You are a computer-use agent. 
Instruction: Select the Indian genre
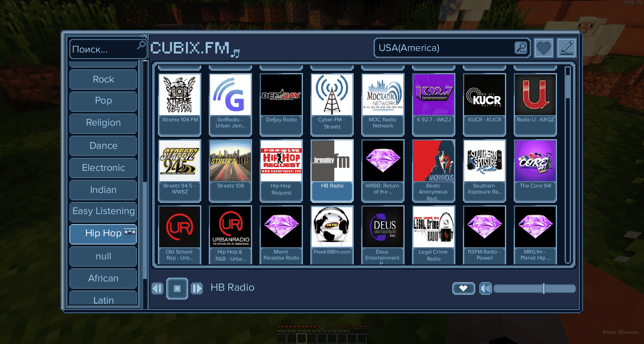[x=103, y=190]
